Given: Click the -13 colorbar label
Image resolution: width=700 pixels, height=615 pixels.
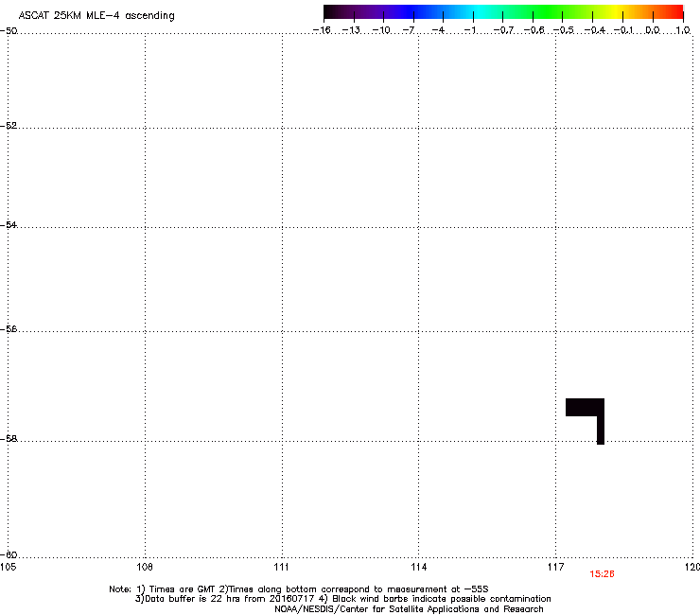Looking at the screenshot, I should [351, 30].
